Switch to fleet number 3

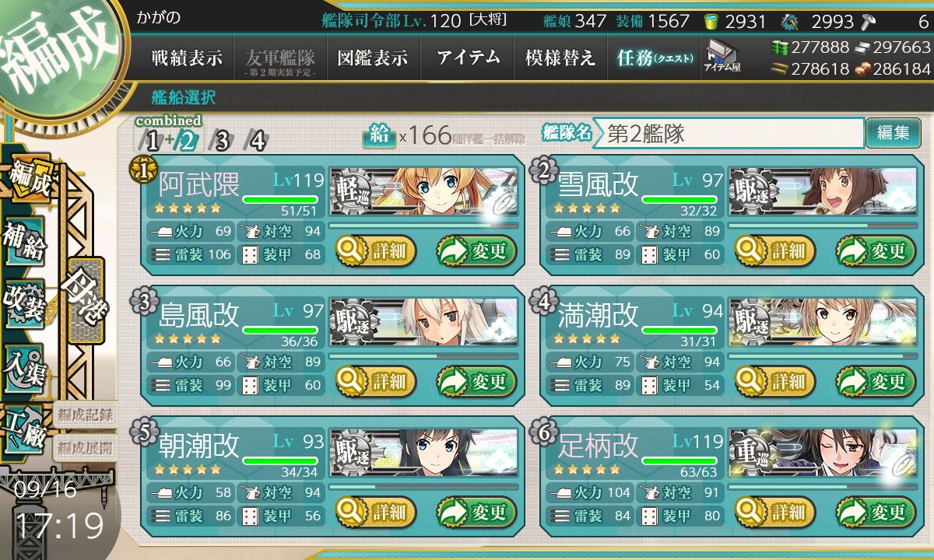pyautogui.click(x=222, y=141)
